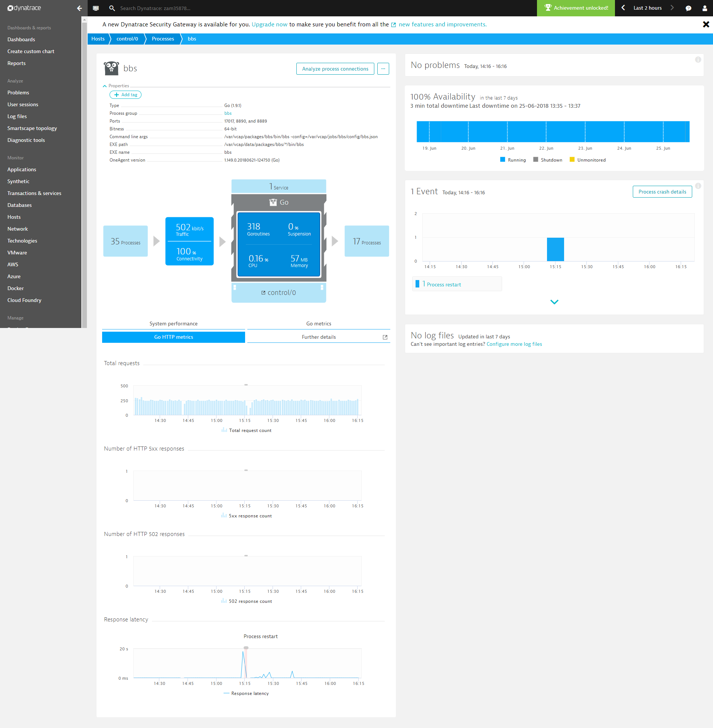713x728 pixels.
Task: Show info for No problems panel
Action: point(698,59)
